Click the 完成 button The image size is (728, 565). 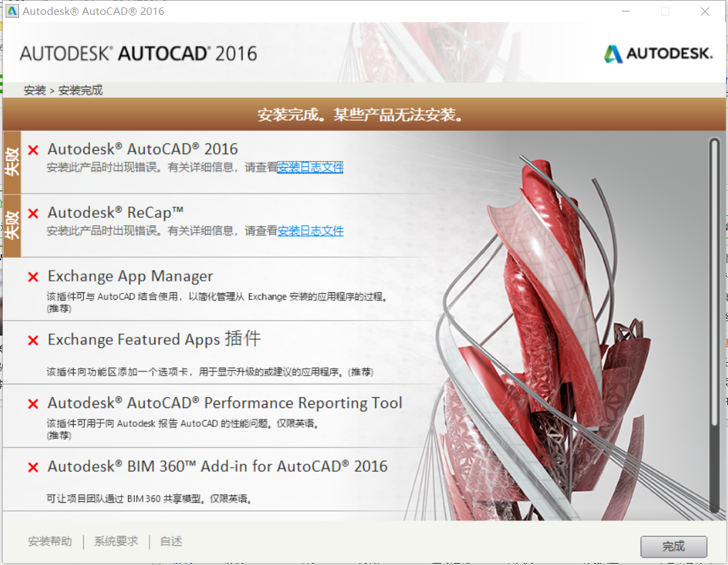[674, 547]
